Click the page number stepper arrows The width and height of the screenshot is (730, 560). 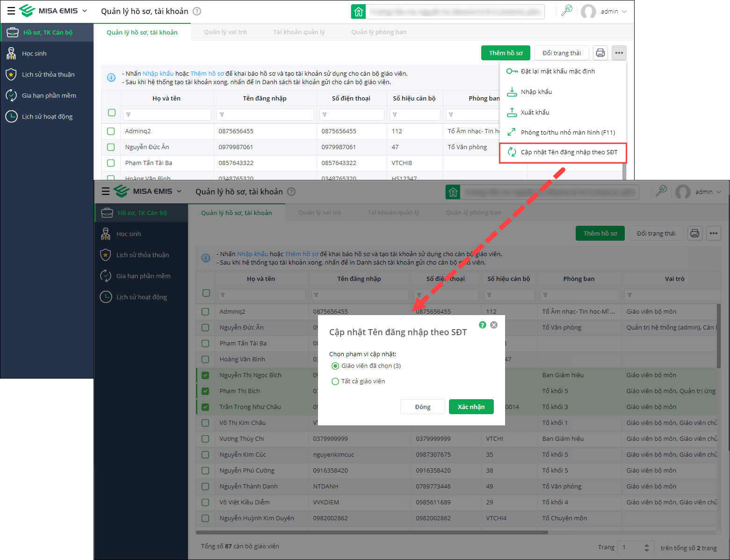coord(647,548)
